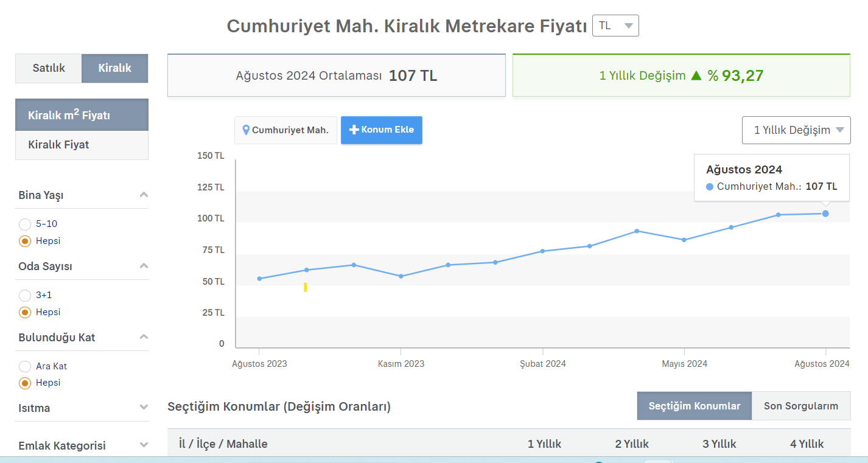Click the 4 Yıllık column header
The height and width of the screenshot is (463, 868).
pyautogui.click(x=807, y=444)
